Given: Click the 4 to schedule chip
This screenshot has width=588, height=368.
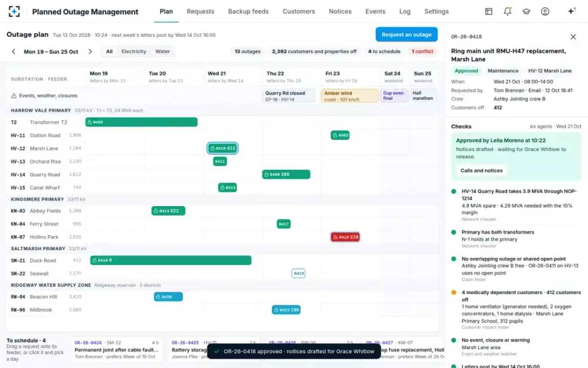Looking at the screenshot, I should point(384,52).
